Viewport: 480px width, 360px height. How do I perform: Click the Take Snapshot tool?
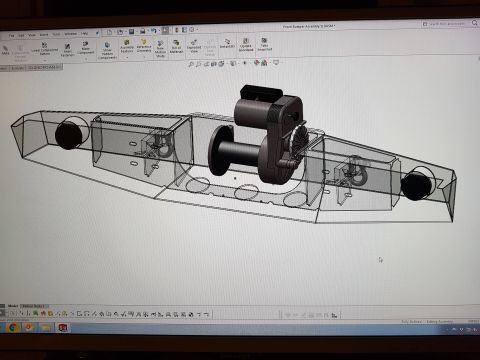[264, 44]
